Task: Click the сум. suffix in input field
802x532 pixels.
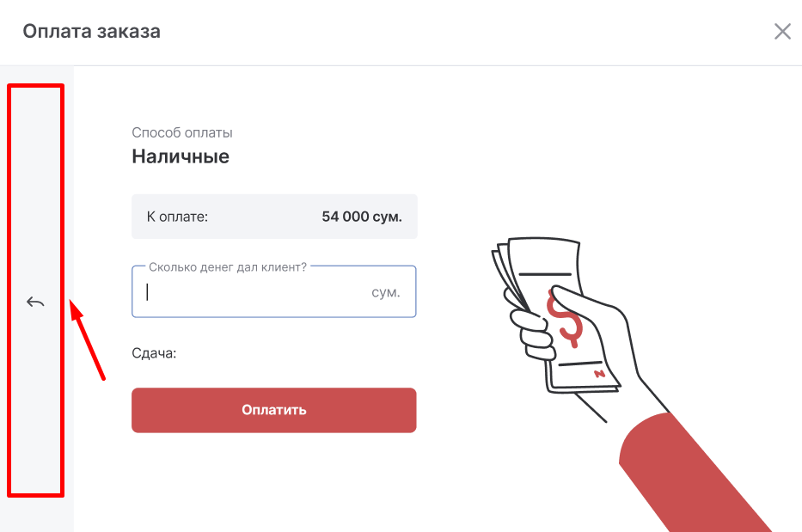Action: [x=386, y=292]
